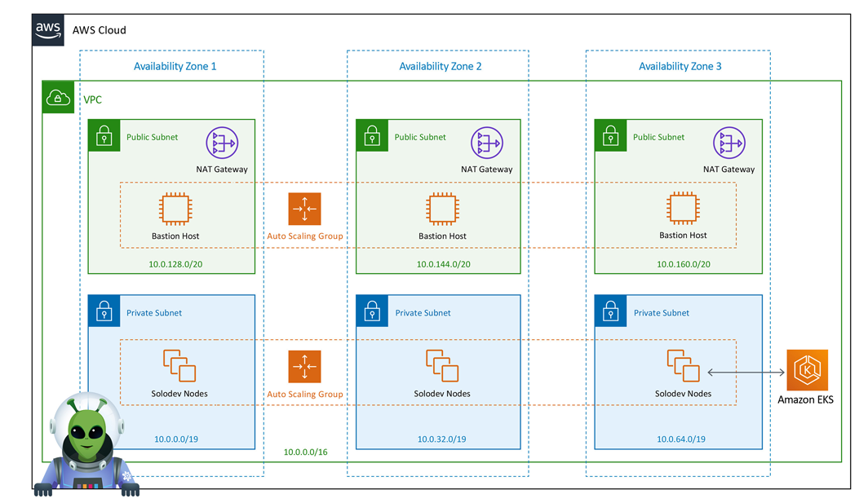Click the Public Subnet lock icon in Zone 2
This screenshot has height=503, width=868.
coord(372,135)
